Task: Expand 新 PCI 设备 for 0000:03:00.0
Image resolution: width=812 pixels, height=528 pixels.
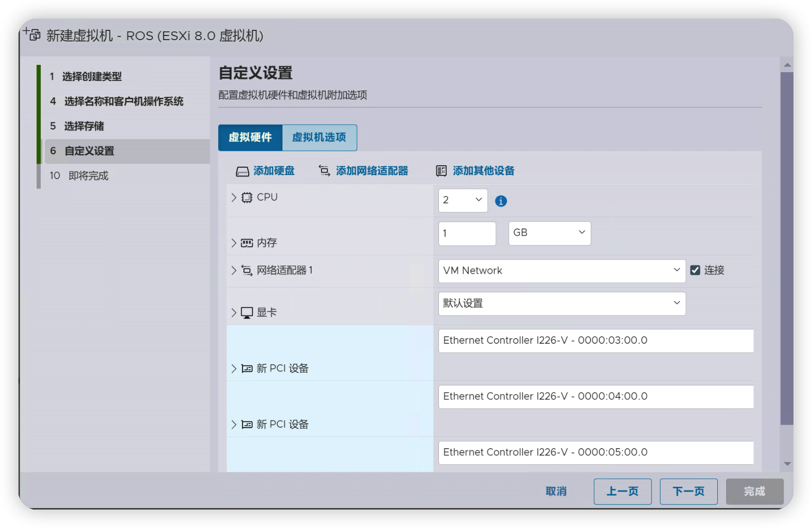Action: (234, 368)
